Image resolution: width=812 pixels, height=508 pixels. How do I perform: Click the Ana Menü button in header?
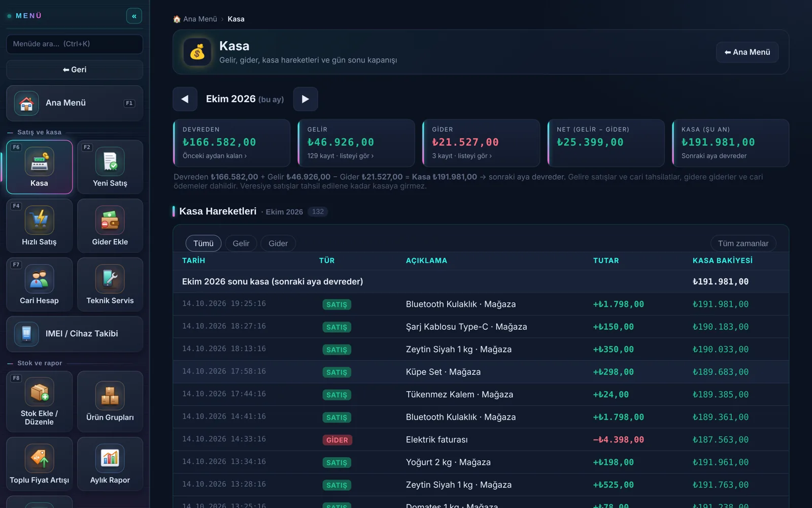click(x=747, y=52)
